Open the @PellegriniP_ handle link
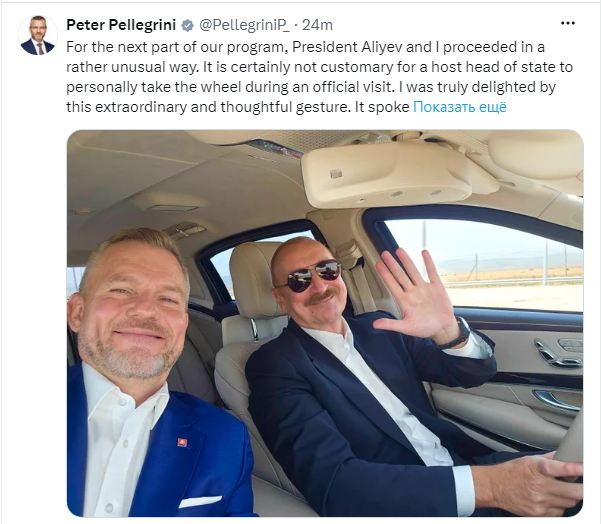601x524 pixels. click(x=244, y=25)
